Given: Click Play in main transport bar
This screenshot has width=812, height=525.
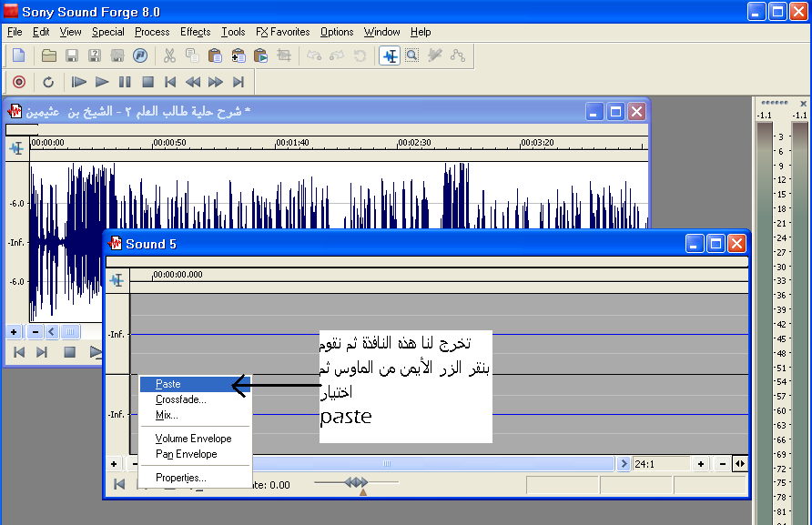Looking at the screenshot, I should (x=102, y=82).
